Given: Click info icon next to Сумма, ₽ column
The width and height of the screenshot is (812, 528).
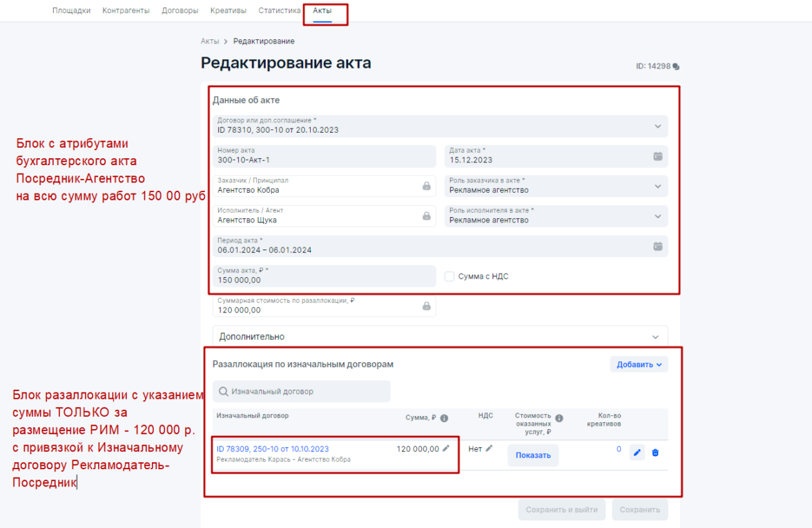Looking at the screenshot, I should click(x=445, y=418).
